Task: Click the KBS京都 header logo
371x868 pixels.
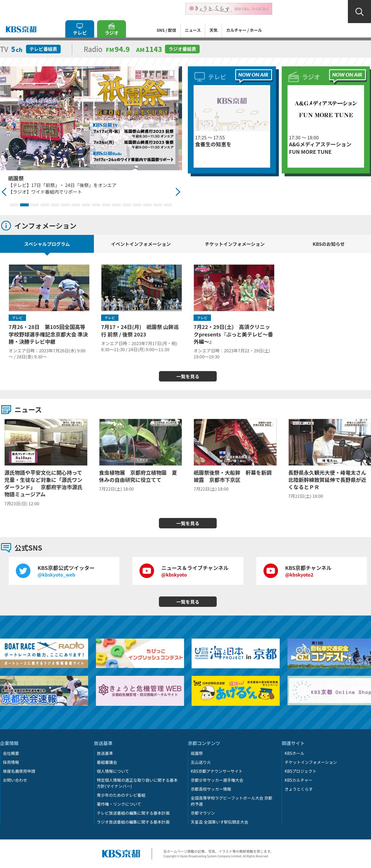Action: 21,29
